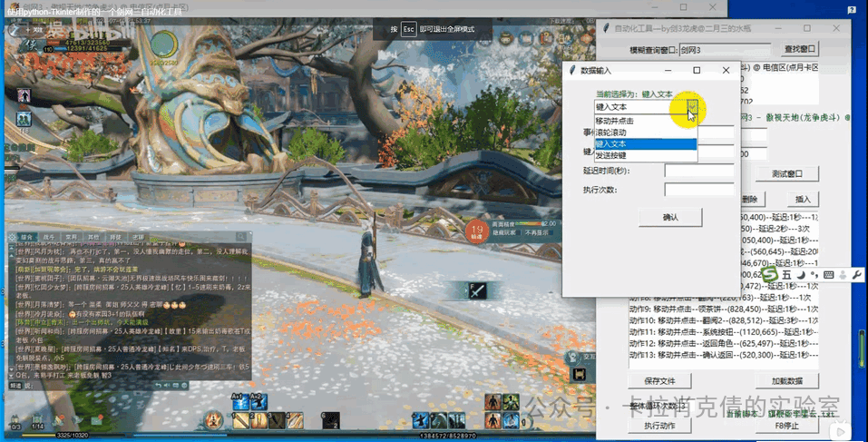Click the Esc key fullscreen exit hint
This screenshot has width=868, height=442.
[409, 30]
